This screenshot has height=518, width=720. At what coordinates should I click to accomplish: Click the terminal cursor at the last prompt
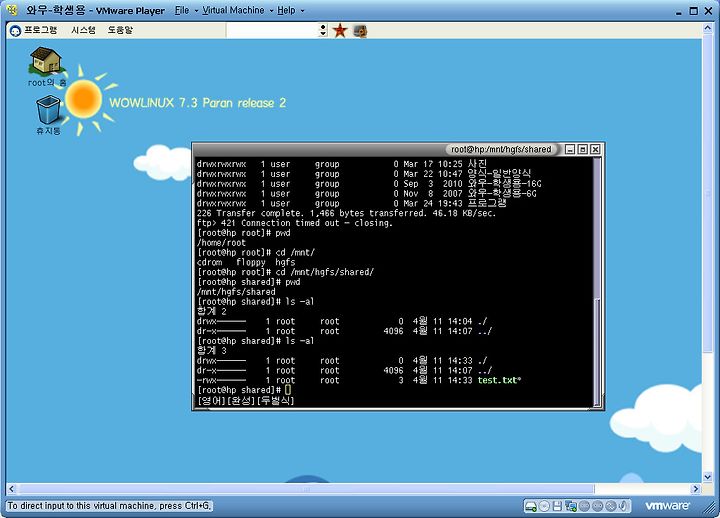[x=288, y=390]
